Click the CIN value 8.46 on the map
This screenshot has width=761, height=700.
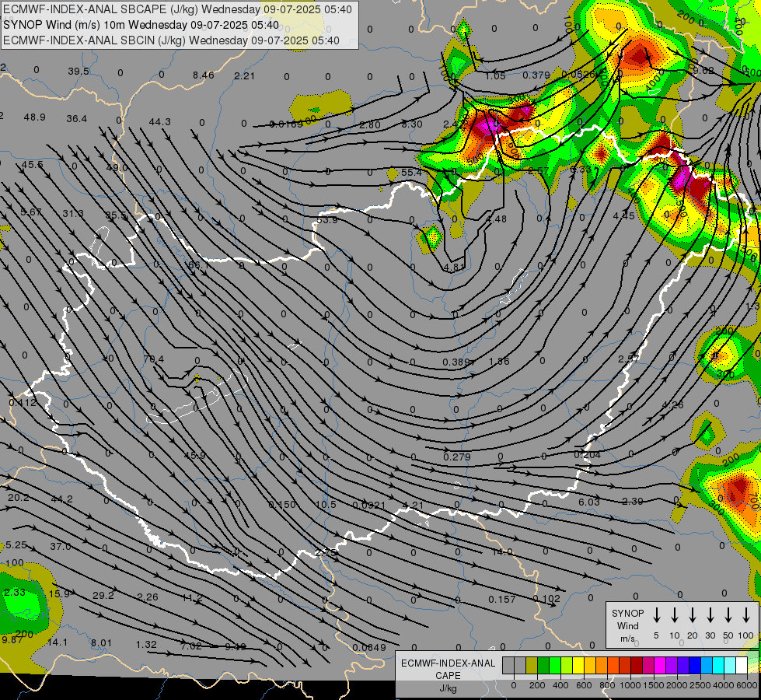pyautogui.click(x=203, y=75)
